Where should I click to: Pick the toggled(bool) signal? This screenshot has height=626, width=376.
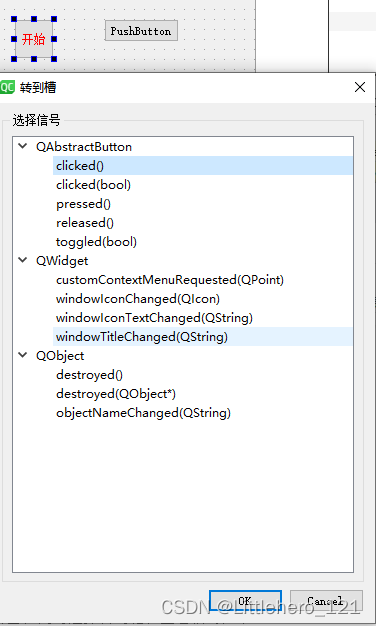tap(203, 242)
